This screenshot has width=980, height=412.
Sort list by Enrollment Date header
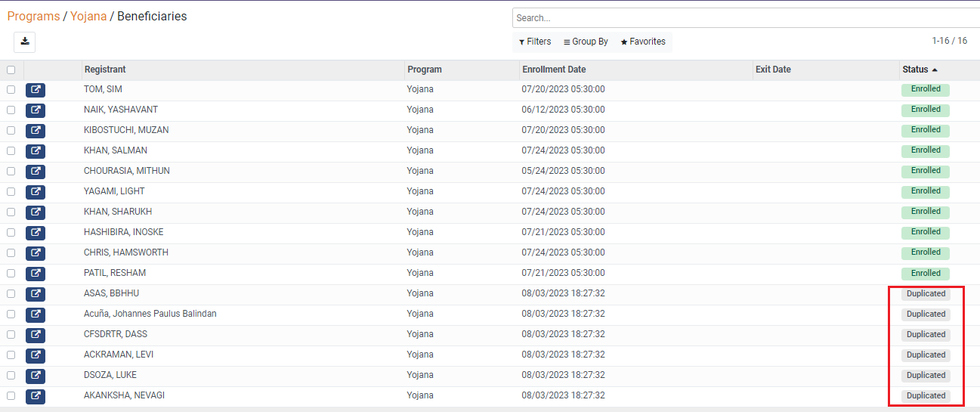click(554, 70)
